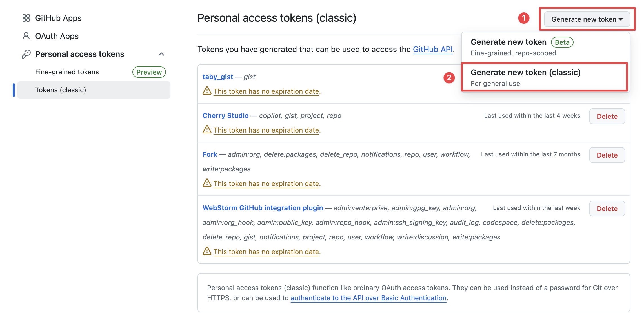Image resolution: width=644 pixels, height=318 pixels.
Task: Choose Generate new token (classic) option
Action: pyautogui.click(x=544, y=77)
